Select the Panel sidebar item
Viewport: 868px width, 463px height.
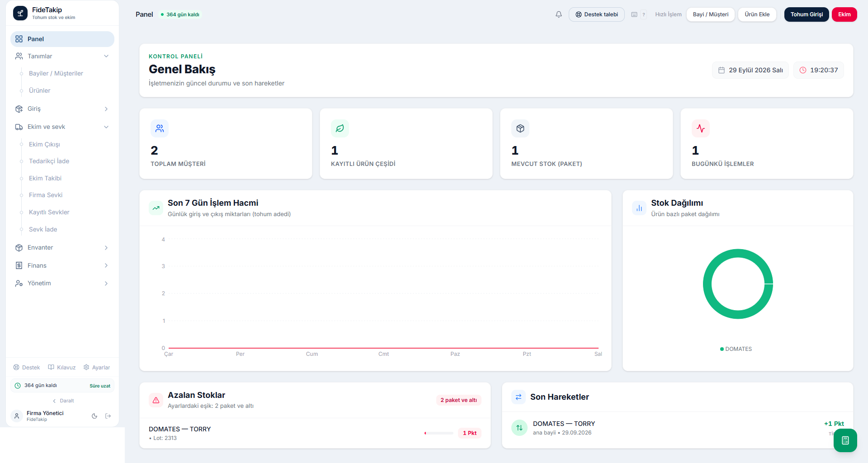click(62, 39)
